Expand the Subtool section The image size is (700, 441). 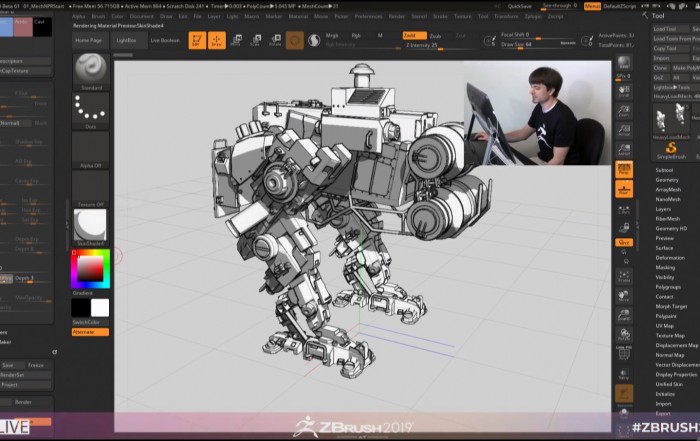664,170
